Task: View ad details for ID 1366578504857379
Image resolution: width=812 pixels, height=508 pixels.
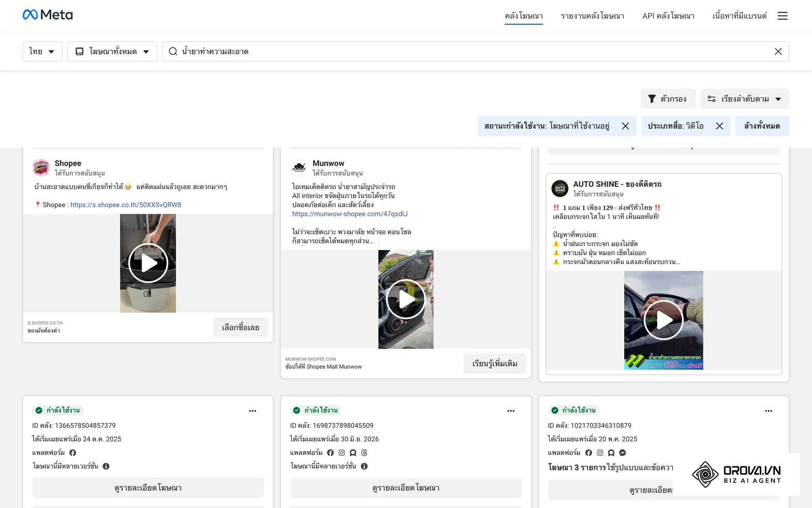Action: (148, 488)
